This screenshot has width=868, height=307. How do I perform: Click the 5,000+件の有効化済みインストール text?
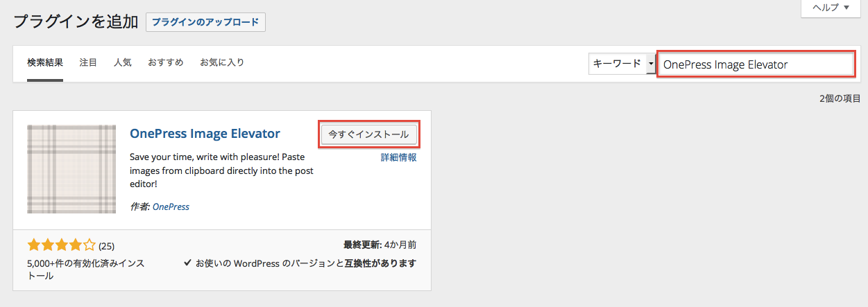[87, 270]
